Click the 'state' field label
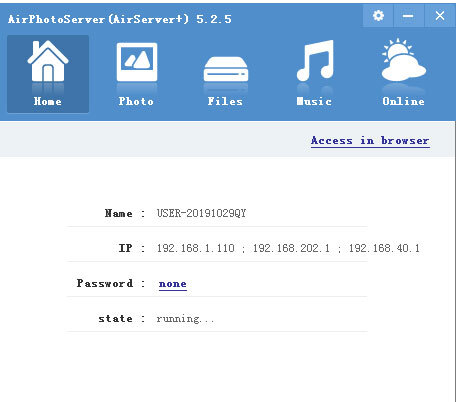Image resolution: width=461 pixels, height=402 pixels. point(115,319)
